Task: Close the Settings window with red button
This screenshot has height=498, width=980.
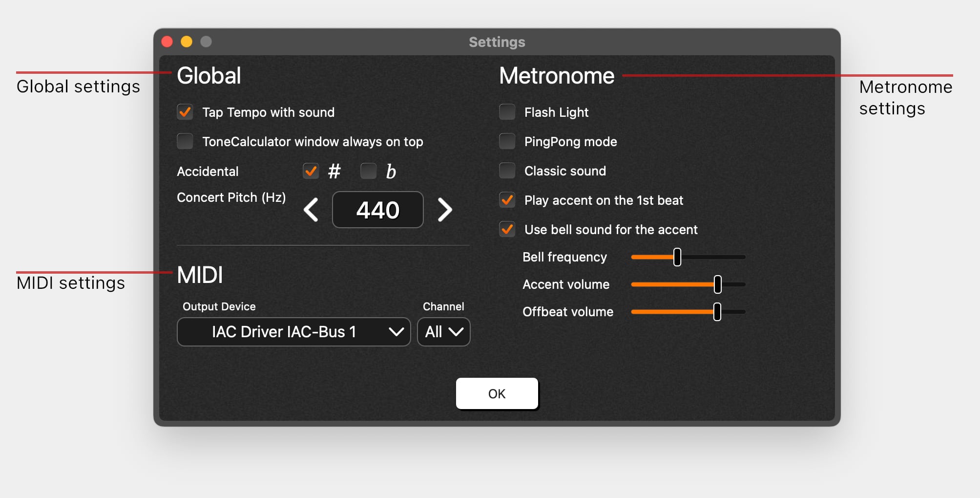Action: tap(167, 42)
